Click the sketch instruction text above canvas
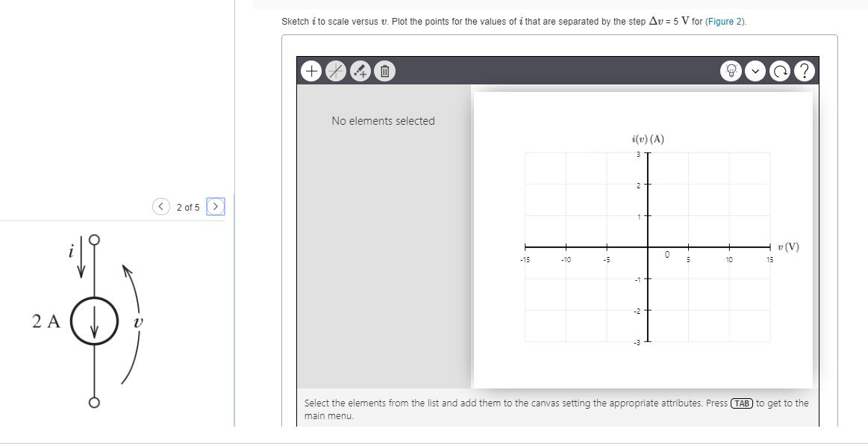The width and height of the screenshot is (868, 446). tap(448, 21)
